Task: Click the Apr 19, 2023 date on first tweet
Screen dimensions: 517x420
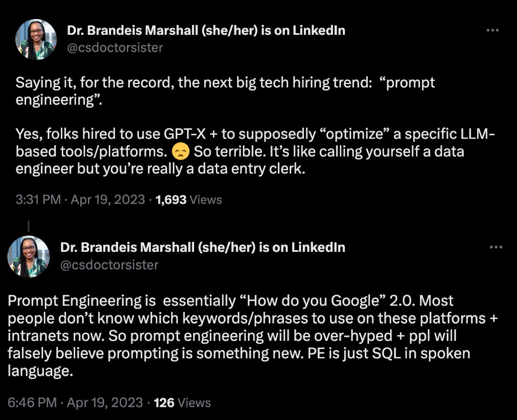Action: click(x=108, y=200)
